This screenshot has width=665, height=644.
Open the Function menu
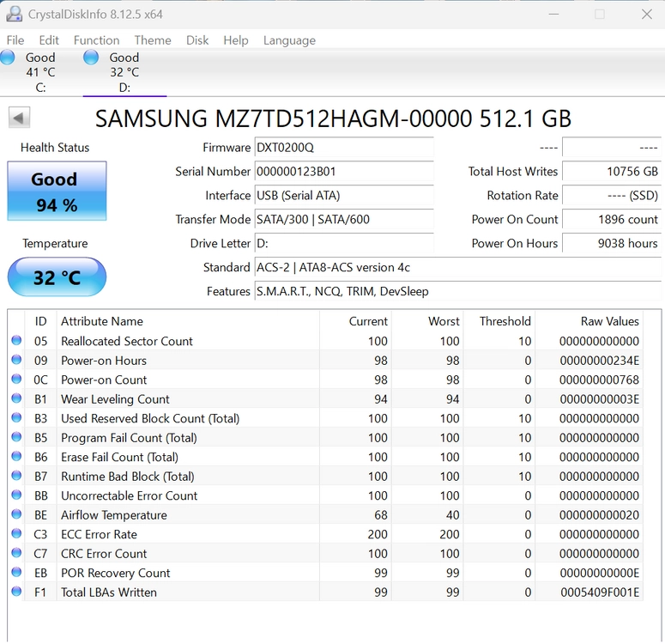click(96, 40)
